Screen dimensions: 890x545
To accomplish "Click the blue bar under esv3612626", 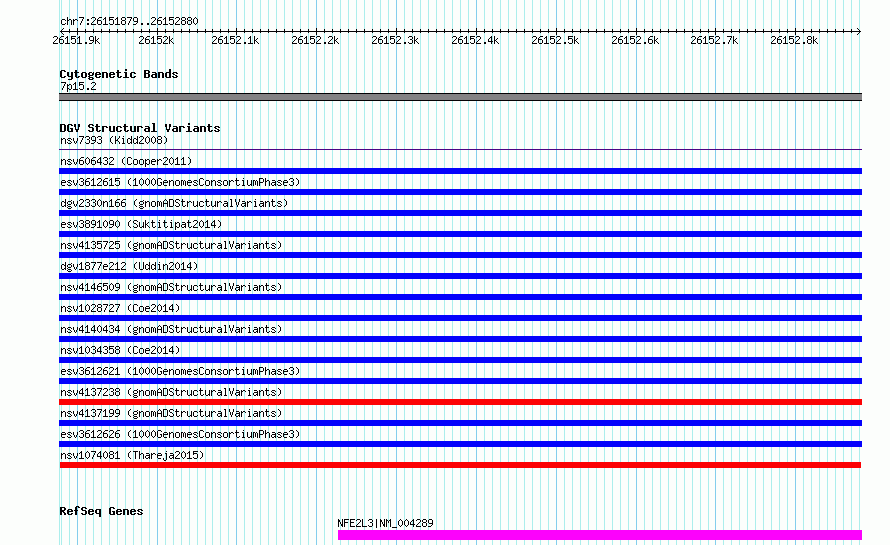I will click(x=460, y=444).
